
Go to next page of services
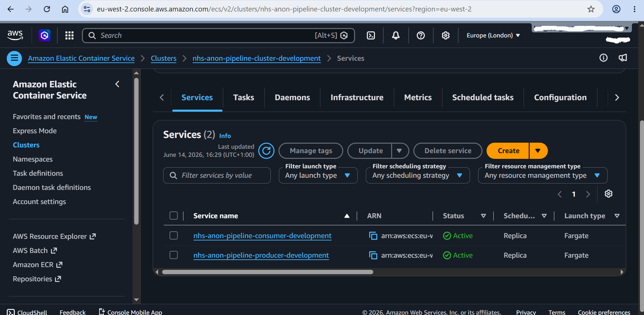click(588, 194)
